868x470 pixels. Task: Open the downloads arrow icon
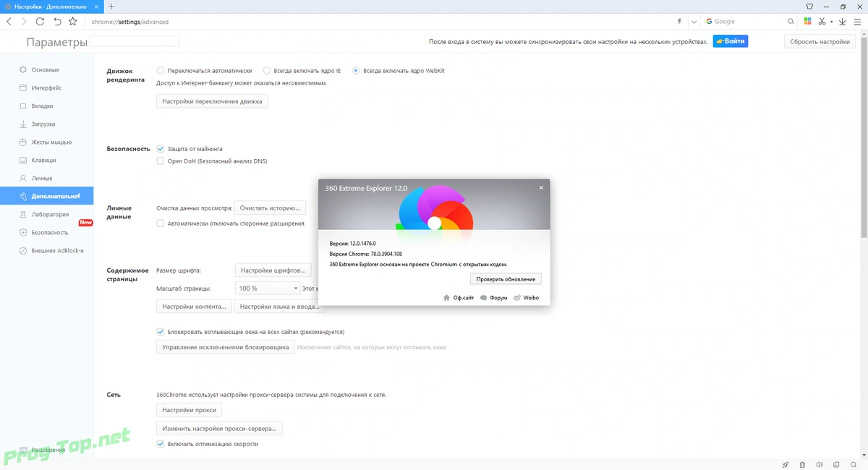coord(843,22)
